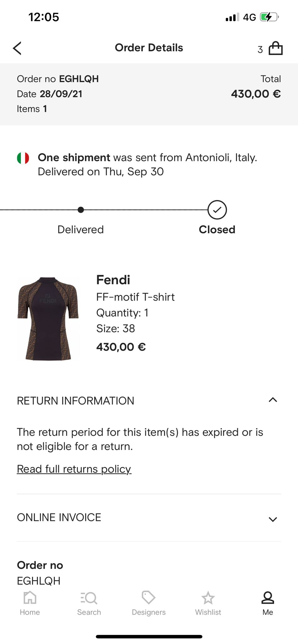Screen dimensions: 298x644
Task: Tap the Closed checkmark circle
Action: click(x=217, y=210)
